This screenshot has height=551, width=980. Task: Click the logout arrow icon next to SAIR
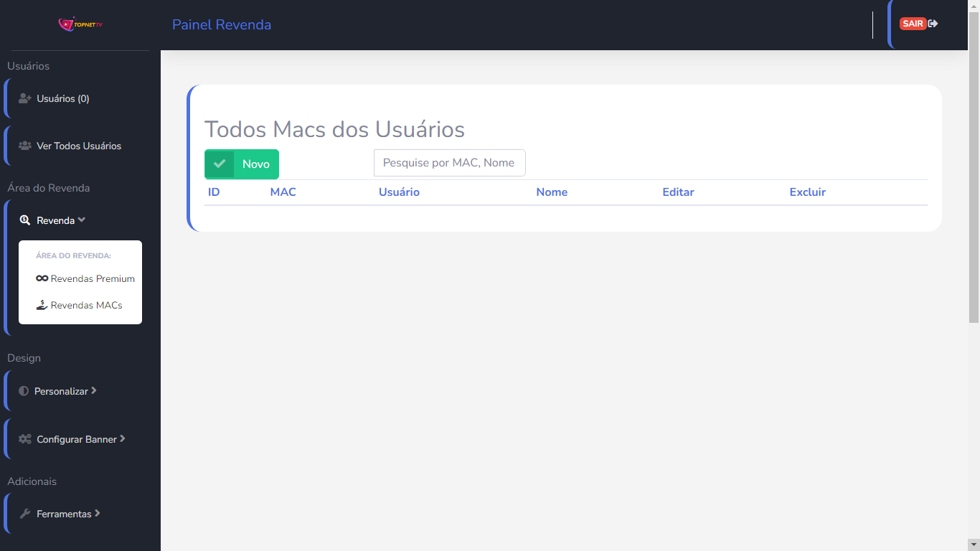tap(933, 24)
